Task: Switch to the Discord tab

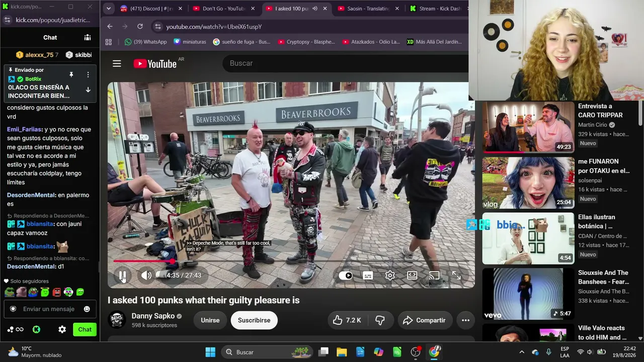Action: 151,9
